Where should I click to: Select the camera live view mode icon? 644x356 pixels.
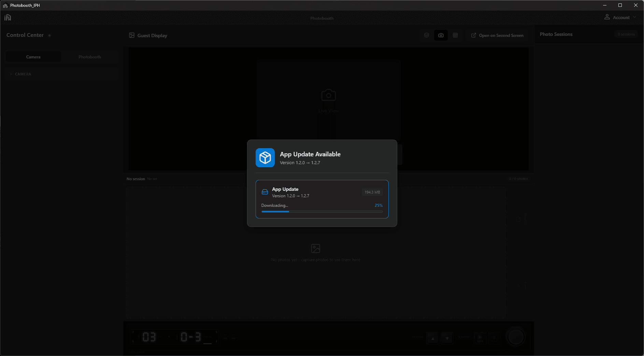tap(441, 35)
